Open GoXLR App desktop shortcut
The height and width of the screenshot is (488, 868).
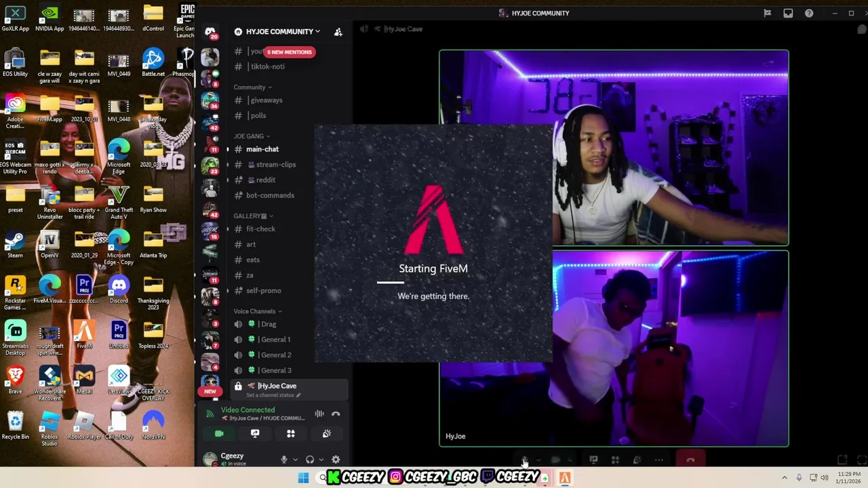pyautogui.click(x=15, y=18)
